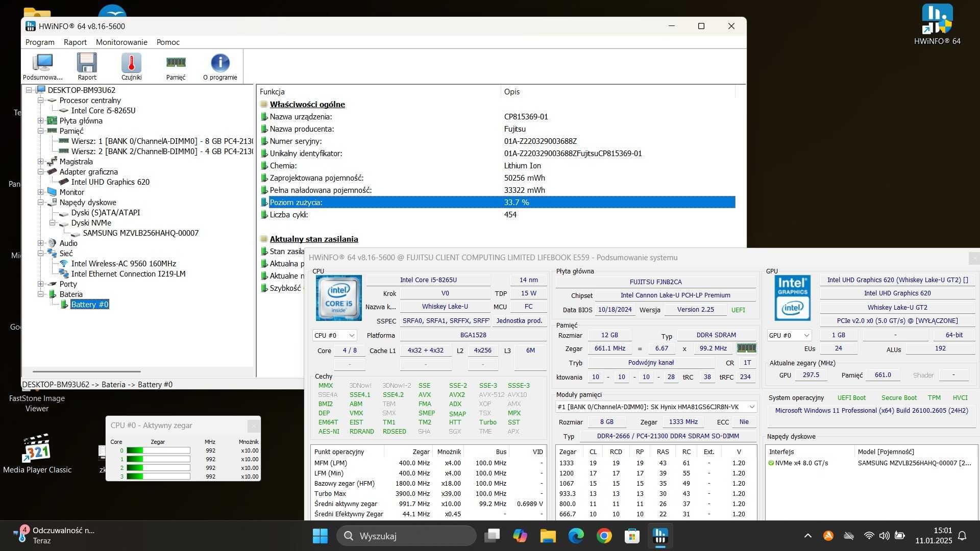Select the Liczba cykli row
980x551 pixels.
(x=498, y=215)
